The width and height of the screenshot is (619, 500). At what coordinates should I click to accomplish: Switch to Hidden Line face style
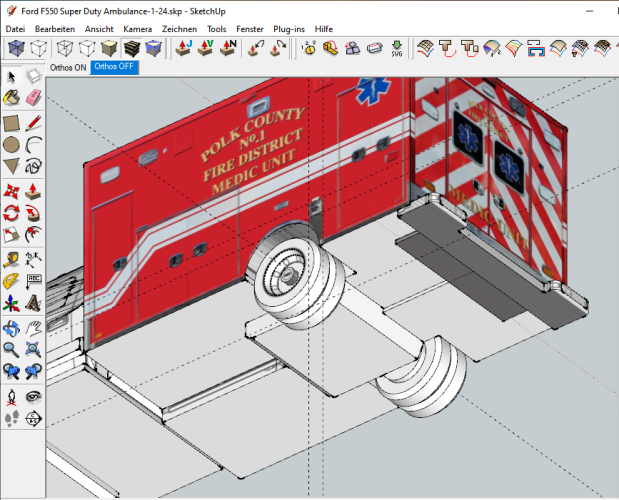[x=87, y=48]
